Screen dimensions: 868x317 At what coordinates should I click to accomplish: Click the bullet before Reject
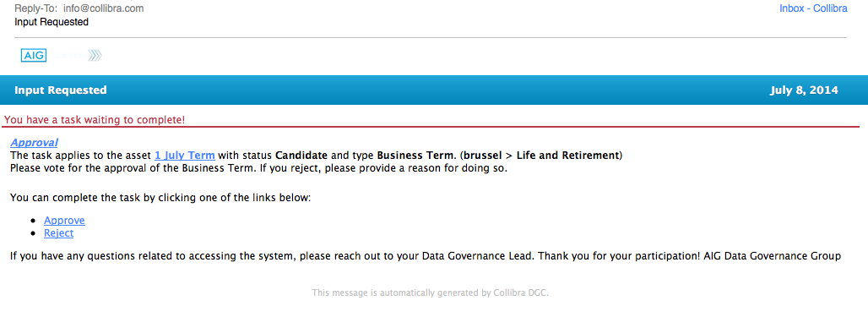coord(34,234)
